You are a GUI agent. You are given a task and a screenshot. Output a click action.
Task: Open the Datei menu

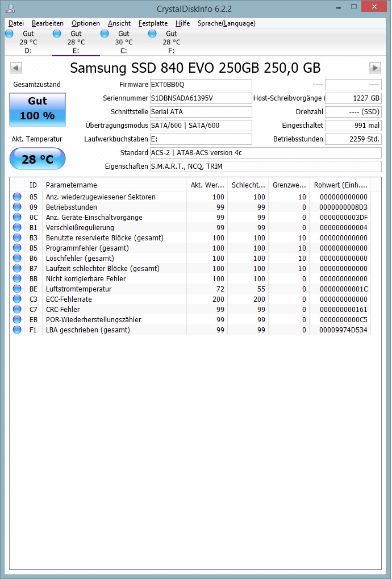click(16, 23)
